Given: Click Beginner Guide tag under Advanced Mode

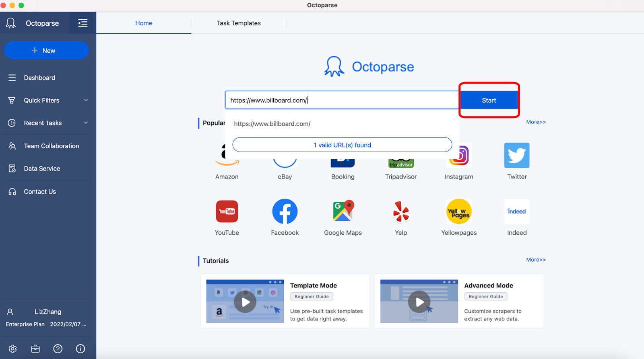Looking at the screenshot, I should (486, 297).
